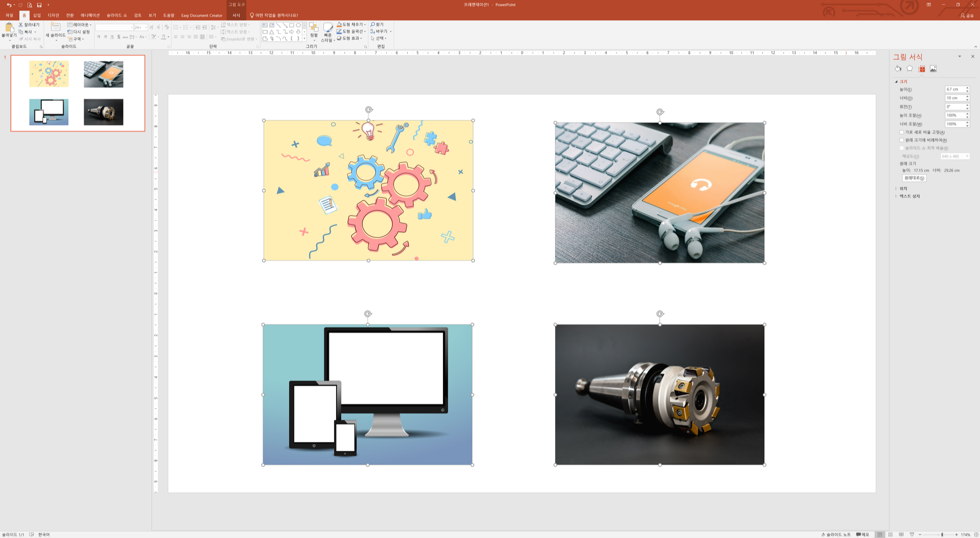
Task: Click the 붙여넣기 paste icon
Action: point(9,28)
